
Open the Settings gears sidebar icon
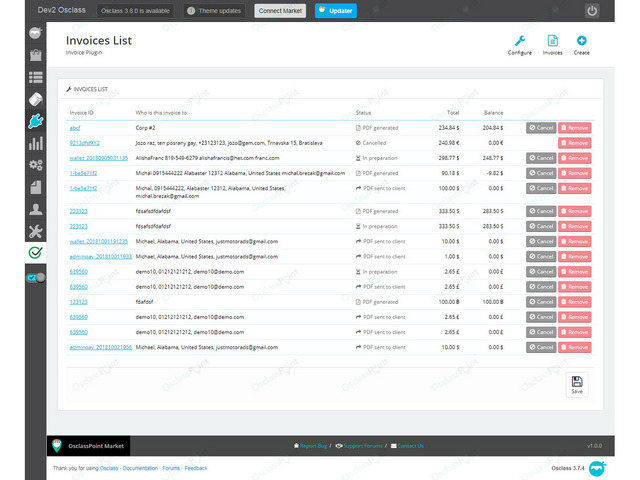(x=36, y=165)
